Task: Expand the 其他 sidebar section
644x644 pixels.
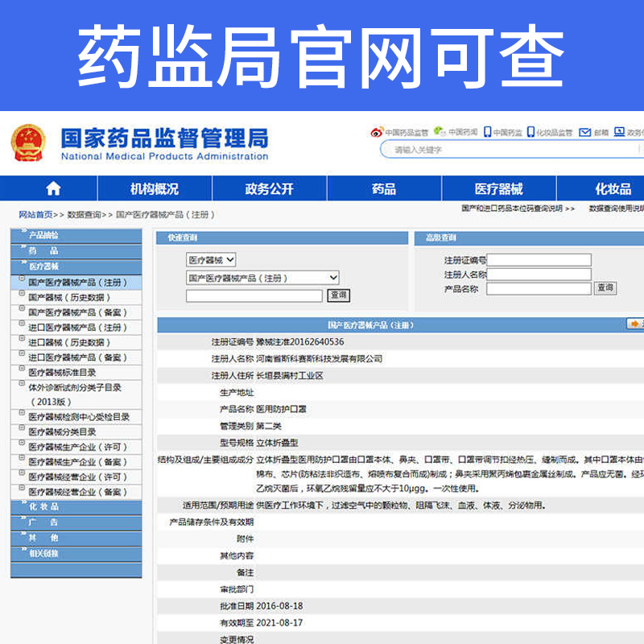Action: [x=76, y=538]
